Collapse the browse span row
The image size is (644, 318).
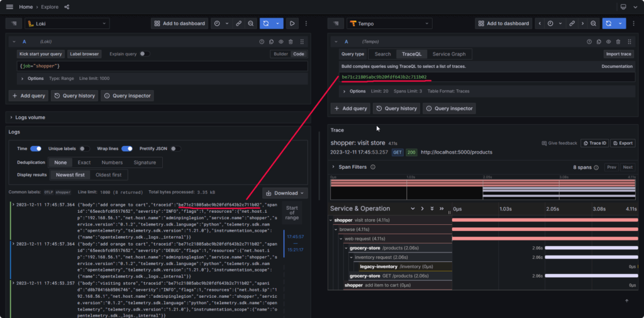[x=336, y=229]
